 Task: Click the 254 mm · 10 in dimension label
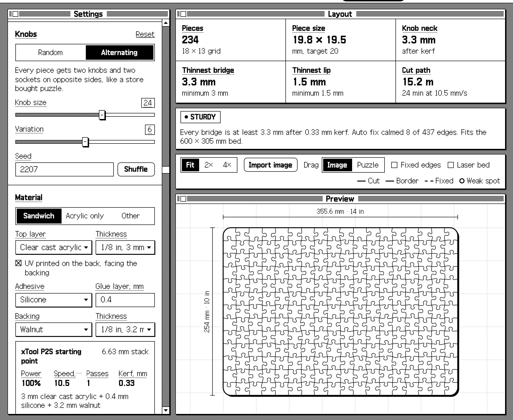pyautogui.click(x=207, y=311)
